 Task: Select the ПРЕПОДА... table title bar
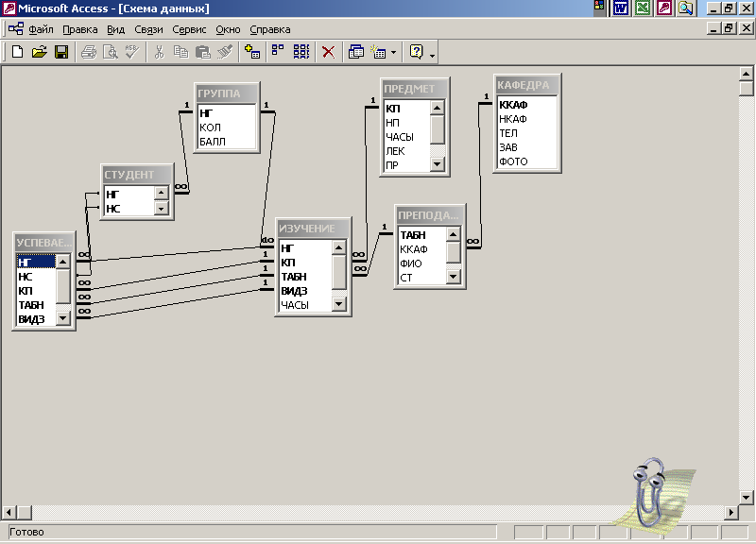tap(430, 215)
